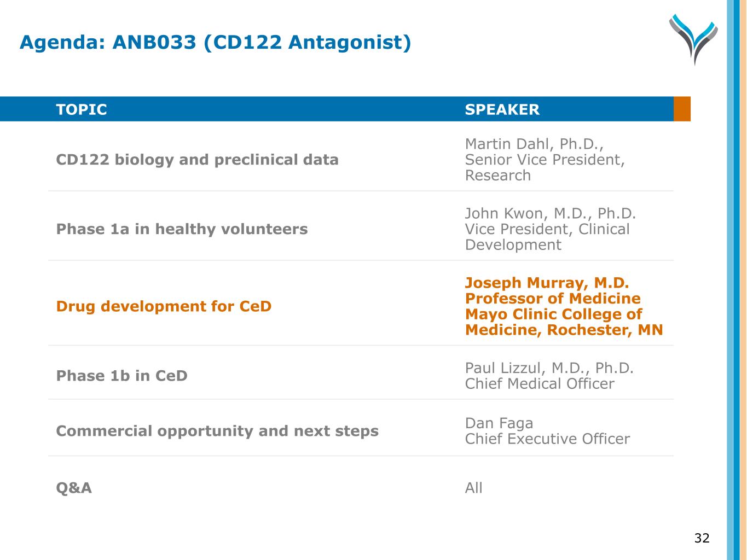Click the slide title 'Agenda: ANB033'
This screenshot has width=747, height=560.
pos(215,42)
